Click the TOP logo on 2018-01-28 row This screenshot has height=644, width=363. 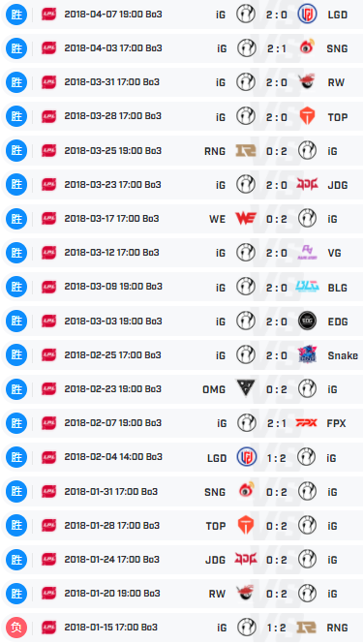[246, 525]
